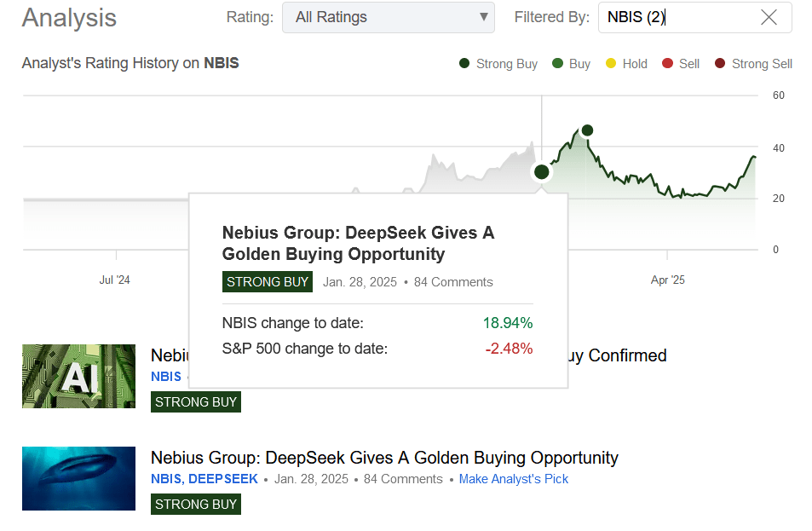Click the Strong Buy dark green legend dot
Screen dimensions: 812x531
(464, 63)
